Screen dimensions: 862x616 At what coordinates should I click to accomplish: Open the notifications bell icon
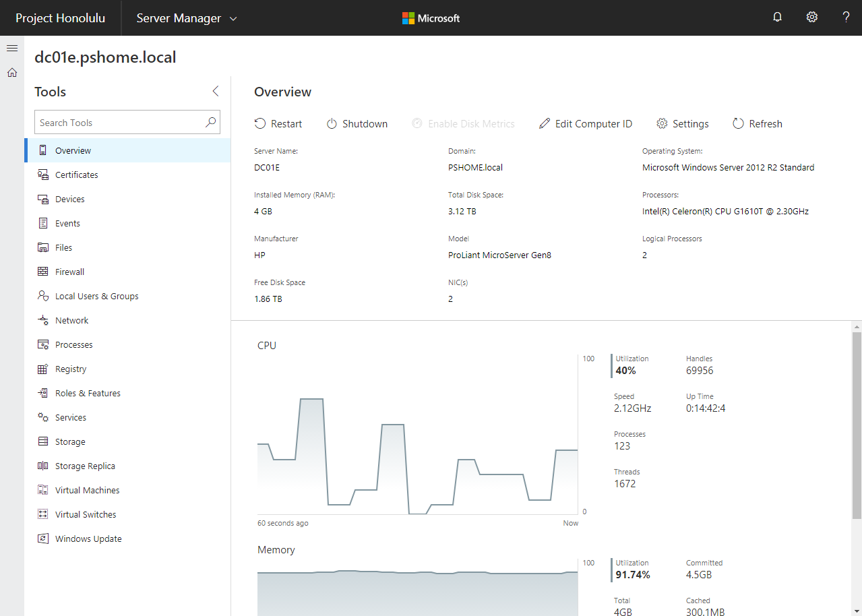point(777,18)
